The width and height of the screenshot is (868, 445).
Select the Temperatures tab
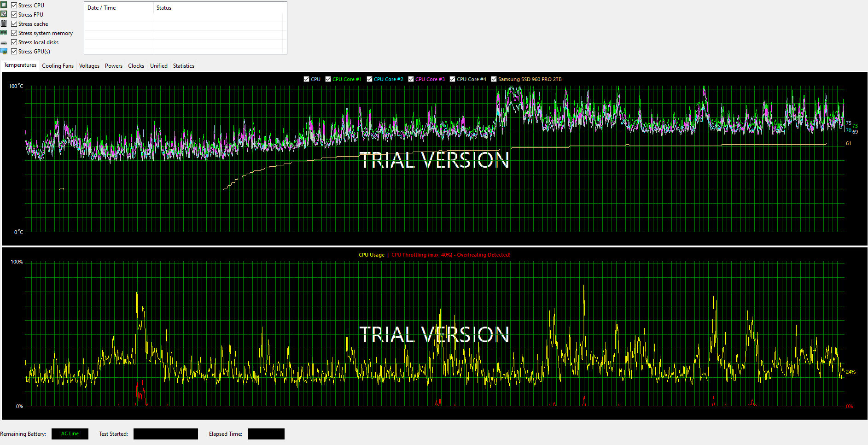coord(20,65)
